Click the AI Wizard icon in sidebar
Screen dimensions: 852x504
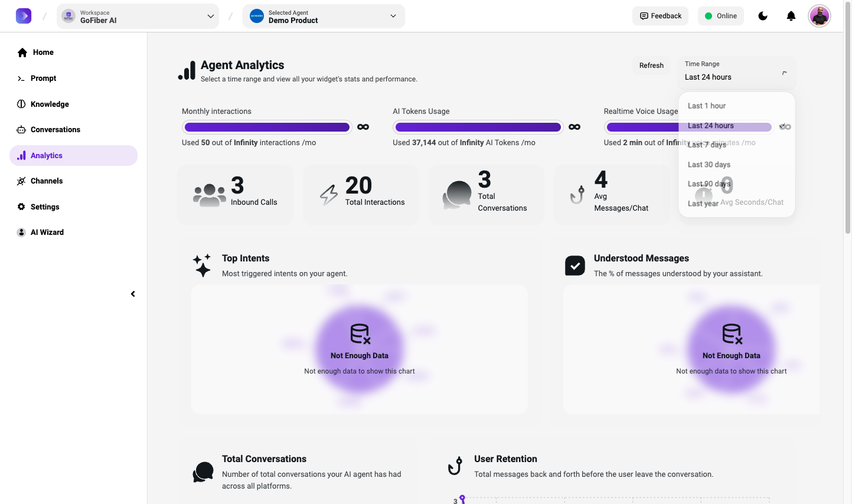[x=21, y=233]
